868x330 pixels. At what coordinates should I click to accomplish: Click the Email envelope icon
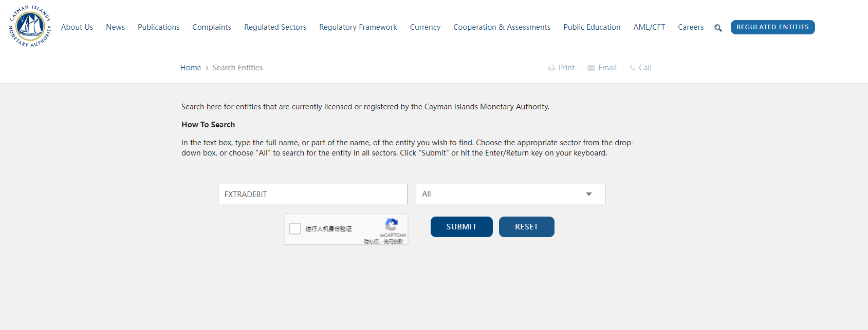pos(591,68)
